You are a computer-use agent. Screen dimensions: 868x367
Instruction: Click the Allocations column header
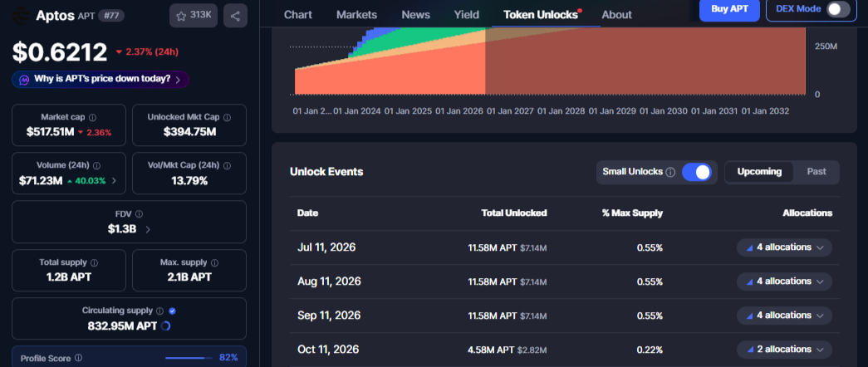pos(807,213)
